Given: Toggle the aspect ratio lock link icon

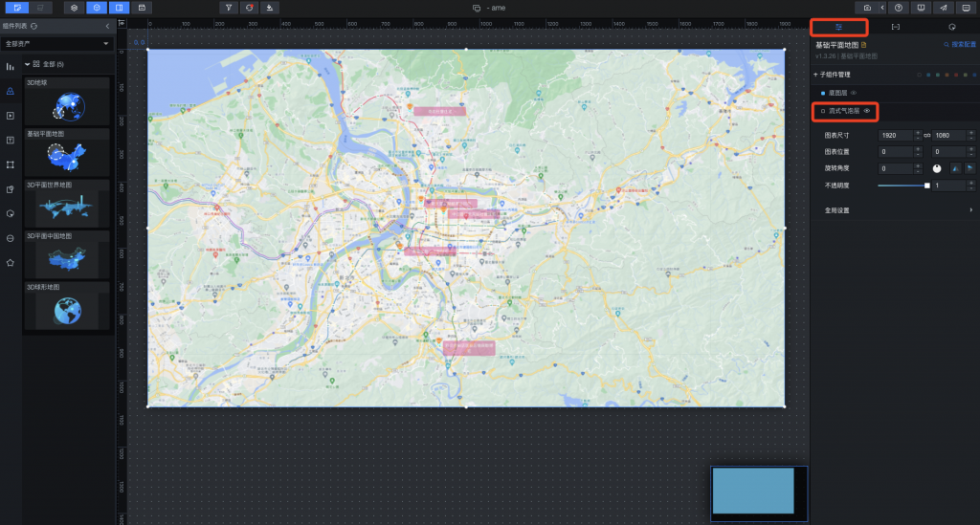Looking at the screenshot, I should [926, 135].
